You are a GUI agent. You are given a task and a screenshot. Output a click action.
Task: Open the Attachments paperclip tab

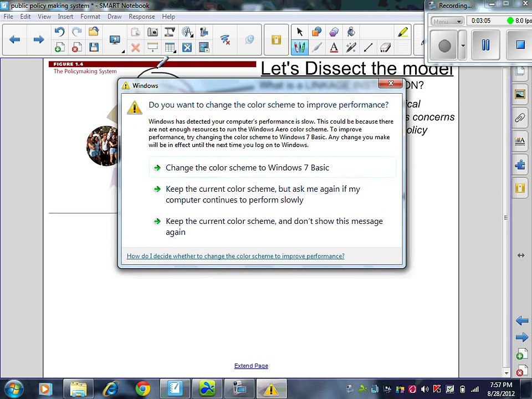click(x=520, y=117)
